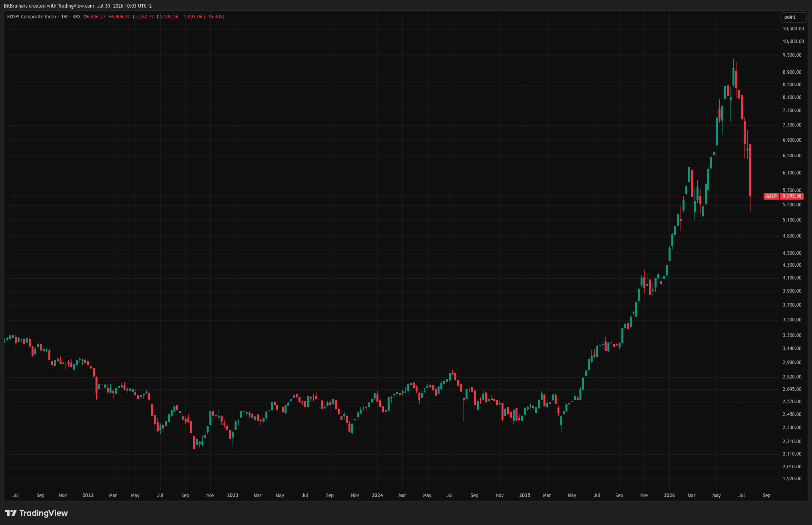Click the 3,700.00 price axis label
Screen dimensions: 812x525
coord(792,305)
